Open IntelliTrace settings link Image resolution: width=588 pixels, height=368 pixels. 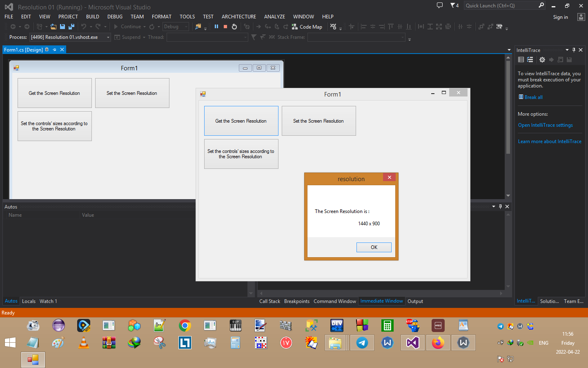pyautogui.click(x=546, y=125)
